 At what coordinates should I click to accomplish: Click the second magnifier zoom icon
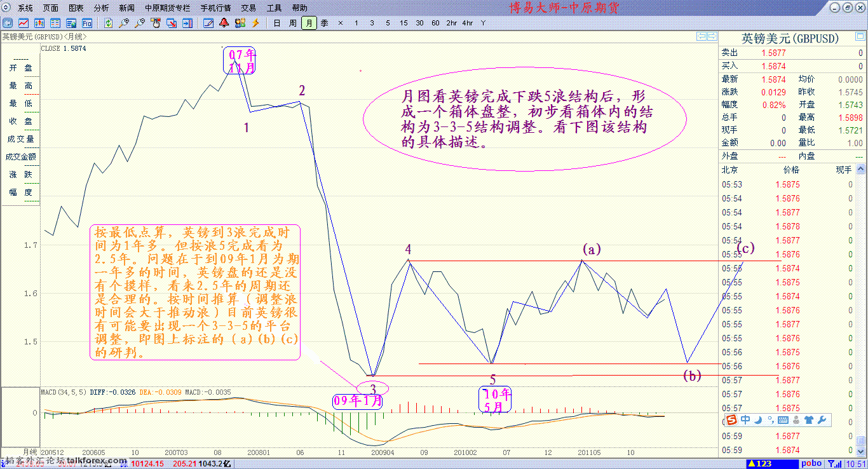point(140,23)
